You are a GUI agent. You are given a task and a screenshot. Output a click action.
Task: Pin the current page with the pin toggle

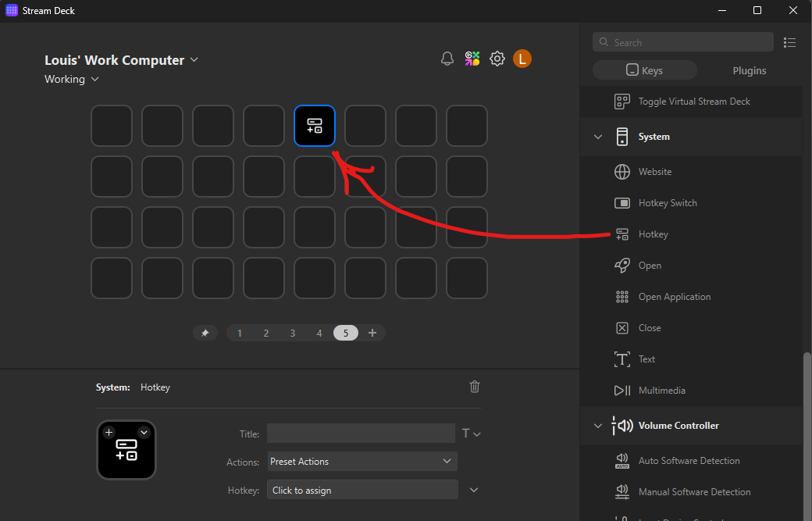click(x=205, y=332)
